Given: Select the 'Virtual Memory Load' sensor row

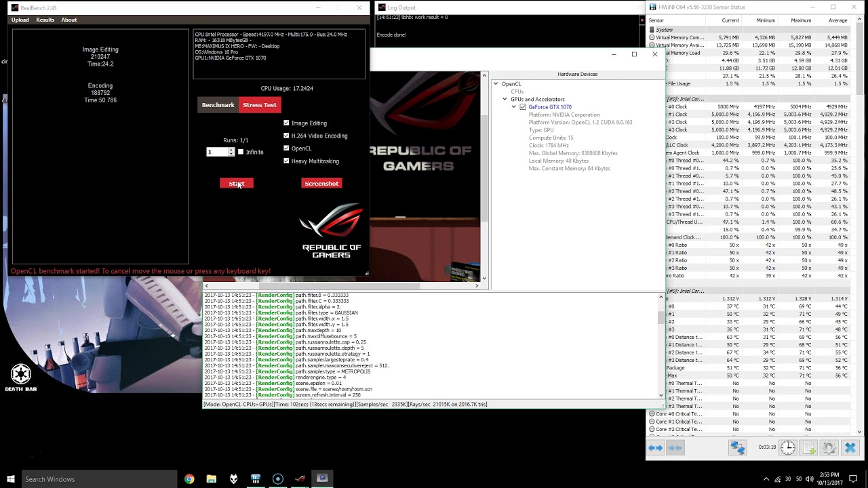Looking at the screenshot, I should tap(749, 53).
